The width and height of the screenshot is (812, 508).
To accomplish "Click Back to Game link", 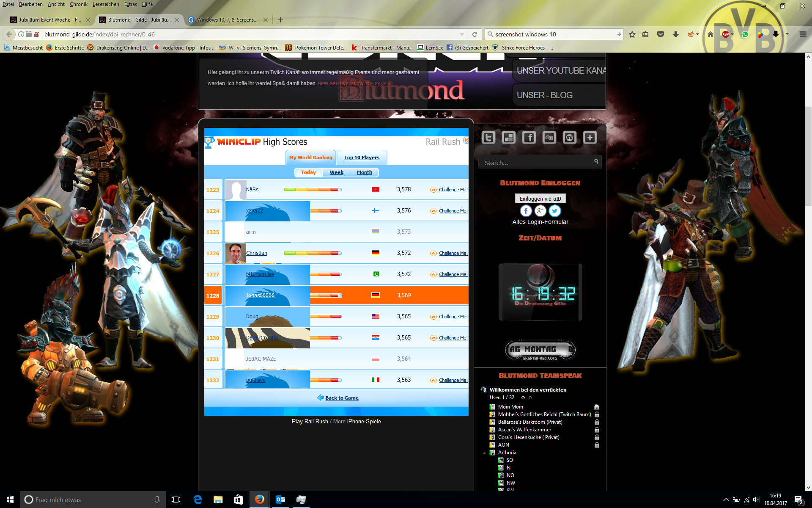I will tap(342, 398).
